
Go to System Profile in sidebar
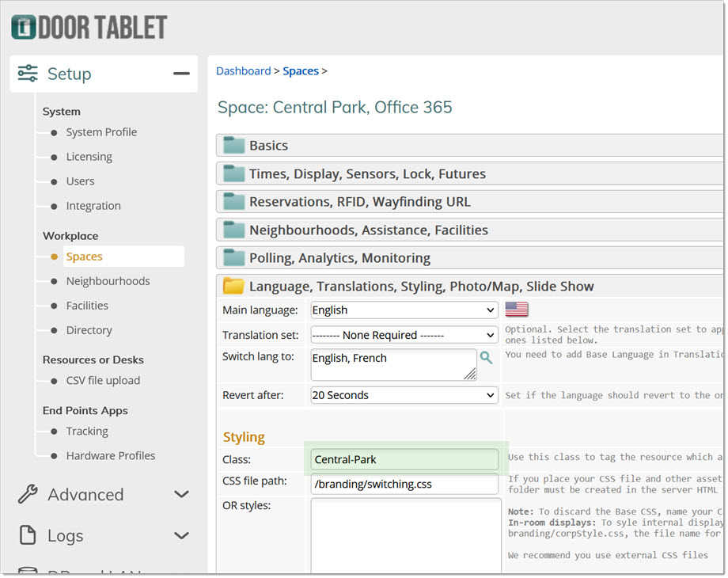tap(101, 132)
